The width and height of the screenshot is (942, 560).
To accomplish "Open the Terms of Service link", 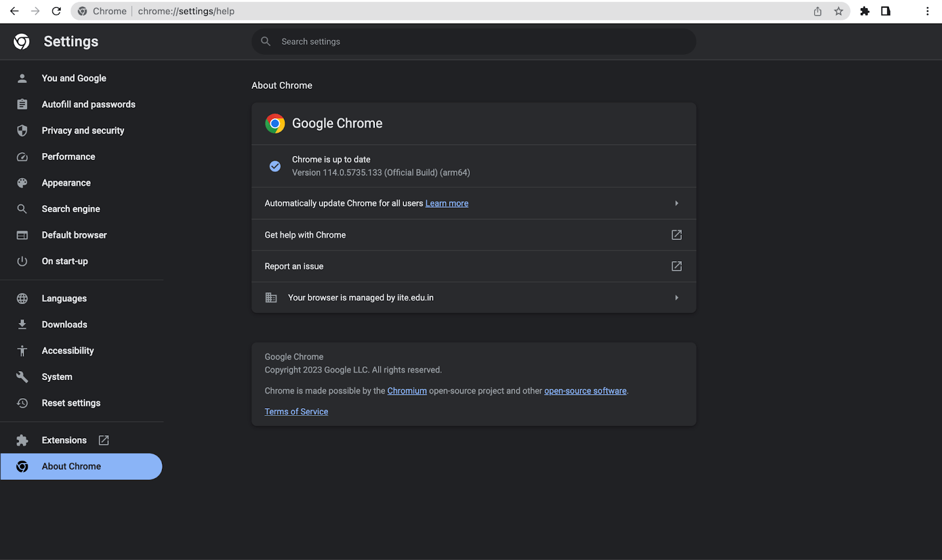I will 296,412.
